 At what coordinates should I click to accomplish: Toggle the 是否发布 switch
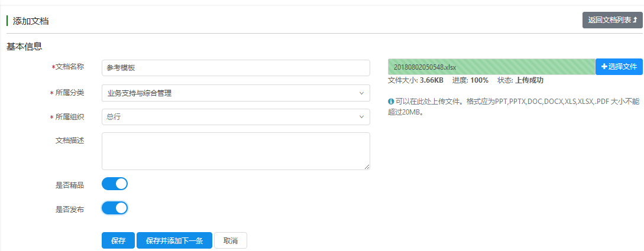pyautogui.click(x=115, y=208)
